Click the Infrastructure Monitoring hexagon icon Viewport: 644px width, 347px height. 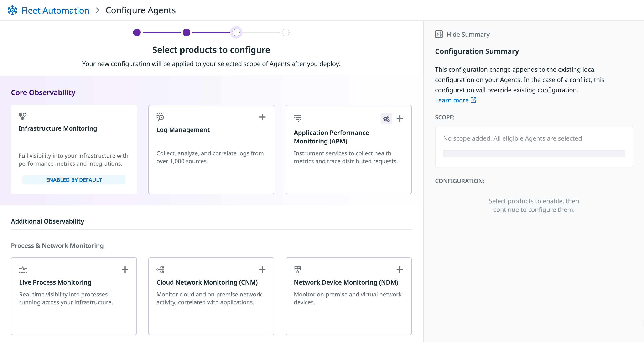[x=22, y=116]
